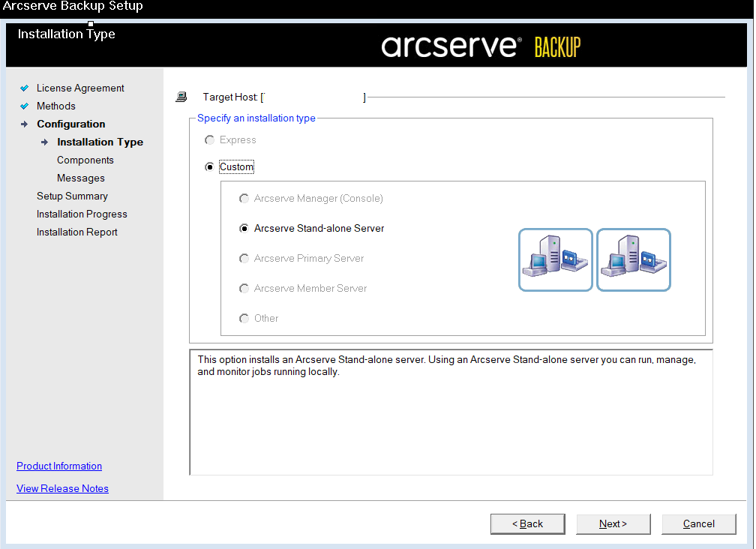Image resolution: width=756 pixels, height=549 pixels.
Task: Open View Release Notes
Action: pyautogui.click(x=62, y=488)
